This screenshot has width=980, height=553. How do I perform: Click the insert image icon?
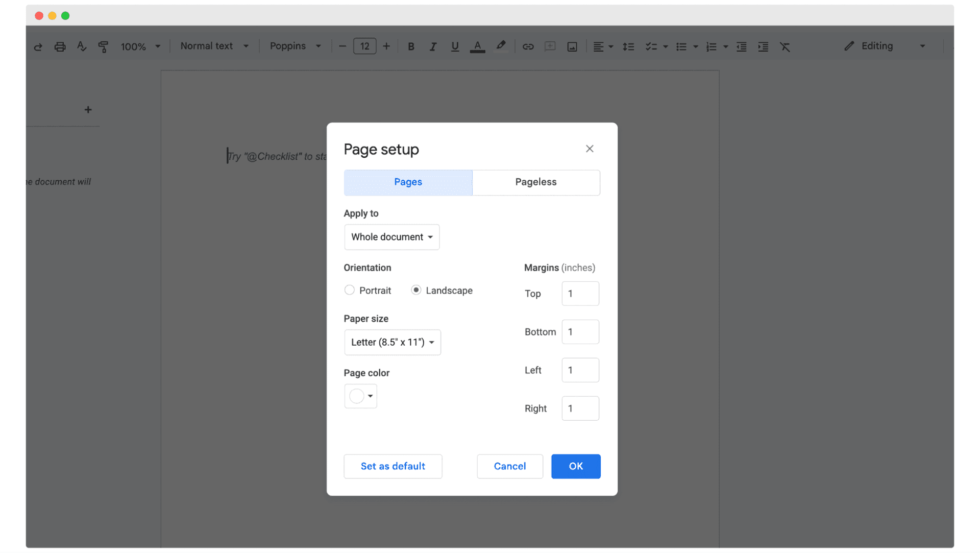(x=574, y=46)
